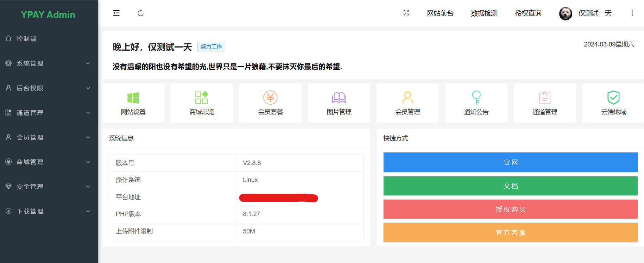Click the home icon beside 控制端

click(x=8, y=38)
